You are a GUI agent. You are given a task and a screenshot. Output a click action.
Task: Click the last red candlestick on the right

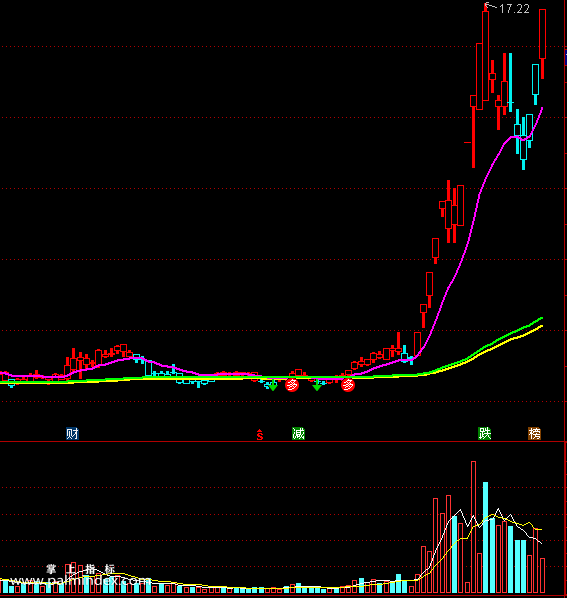pyautogui.click(x=542, y=44)
